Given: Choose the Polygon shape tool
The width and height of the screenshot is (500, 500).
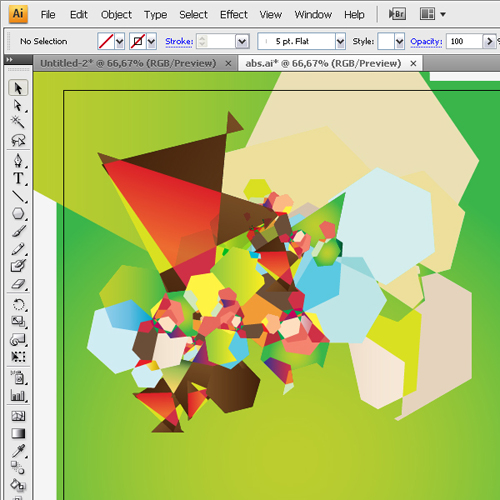Looking at the screenshot, I should point(18,214).
